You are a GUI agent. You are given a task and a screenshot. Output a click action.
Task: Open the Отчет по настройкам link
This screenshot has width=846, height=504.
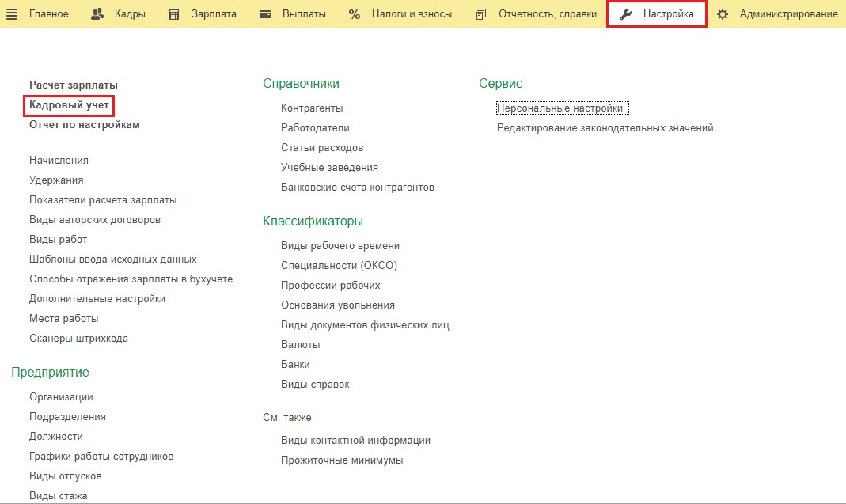[x=85, y=125]
